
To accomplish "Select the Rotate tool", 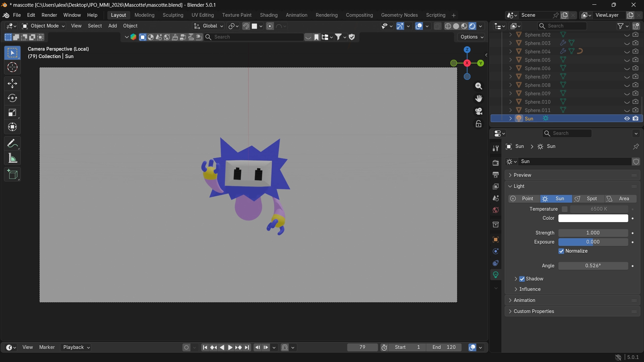I will 12,98.
